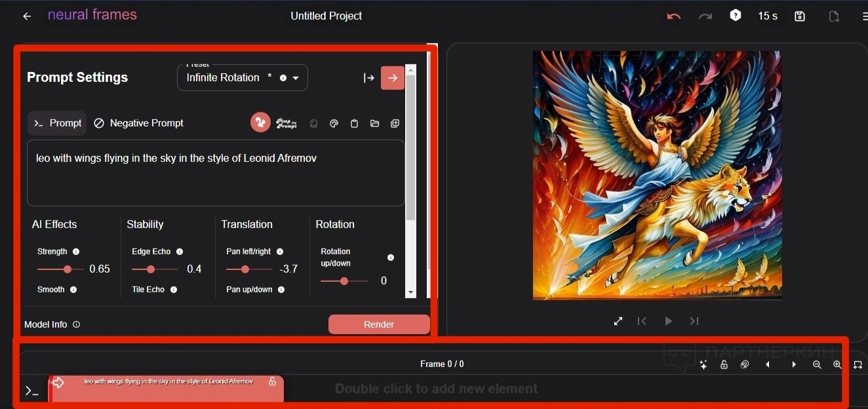Show info for Edge Echo
The width and height of the screenshot is (868, 409).
pos(180,252)
